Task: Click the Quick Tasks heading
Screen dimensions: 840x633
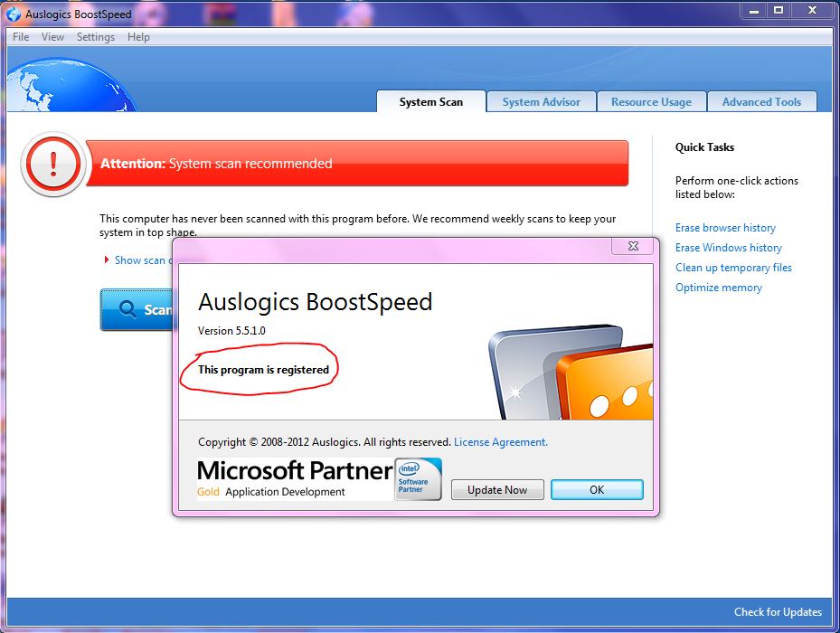Action: click(x=704, y=147)
